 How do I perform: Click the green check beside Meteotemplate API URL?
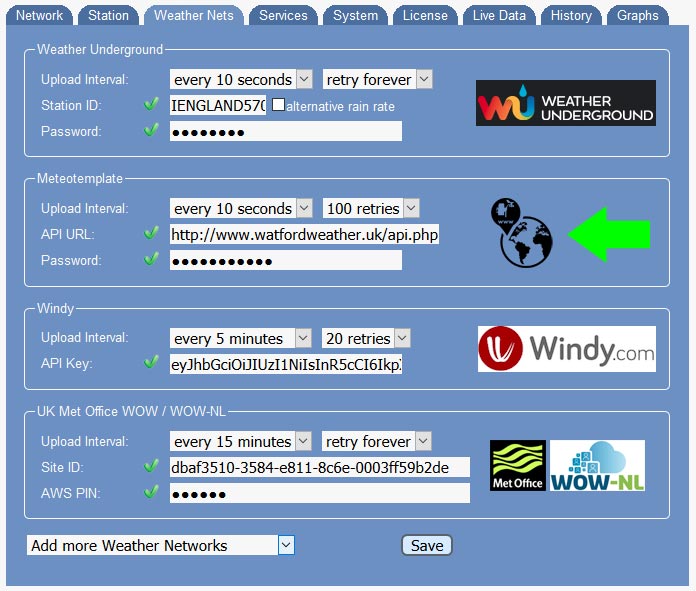click(x=151, y=233)
